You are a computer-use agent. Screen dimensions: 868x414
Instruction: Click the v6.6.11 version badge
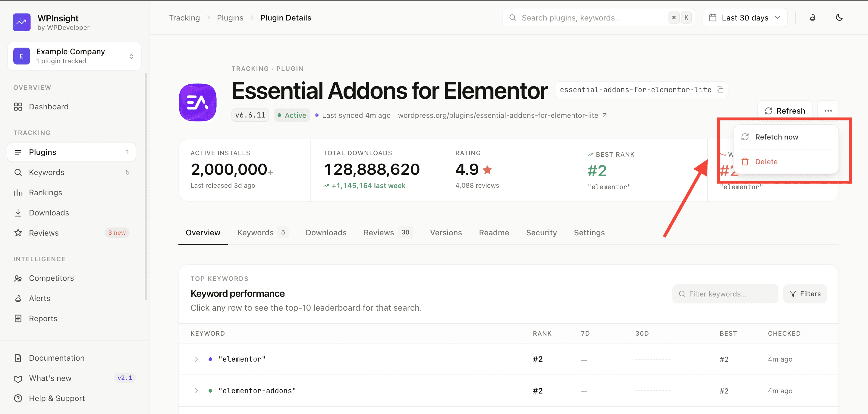click(250, 115)
